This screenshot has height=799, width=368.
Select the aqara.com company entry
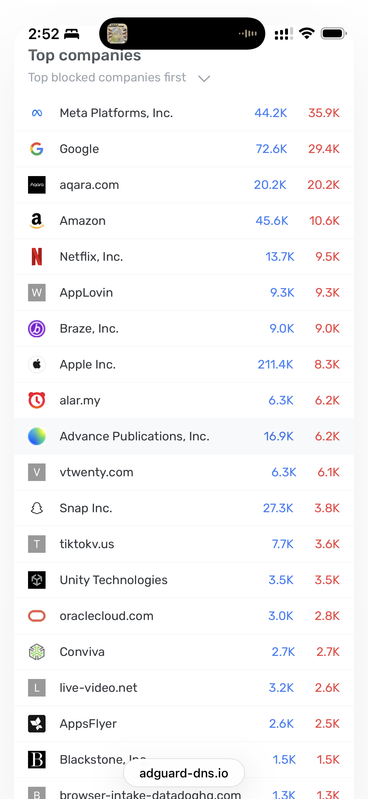(184, 185)
